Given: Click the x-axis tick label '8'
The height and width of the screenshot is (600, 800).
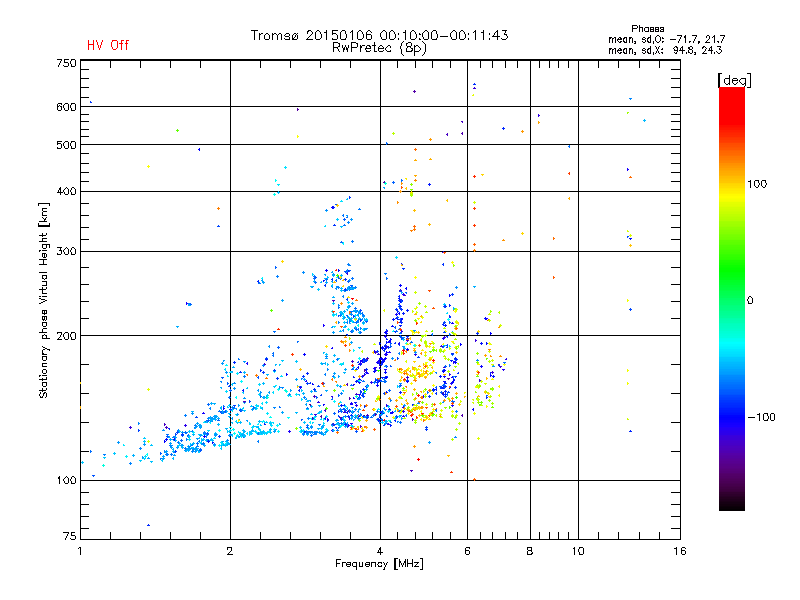Looking at the screenshot, I should click(530, 551).
